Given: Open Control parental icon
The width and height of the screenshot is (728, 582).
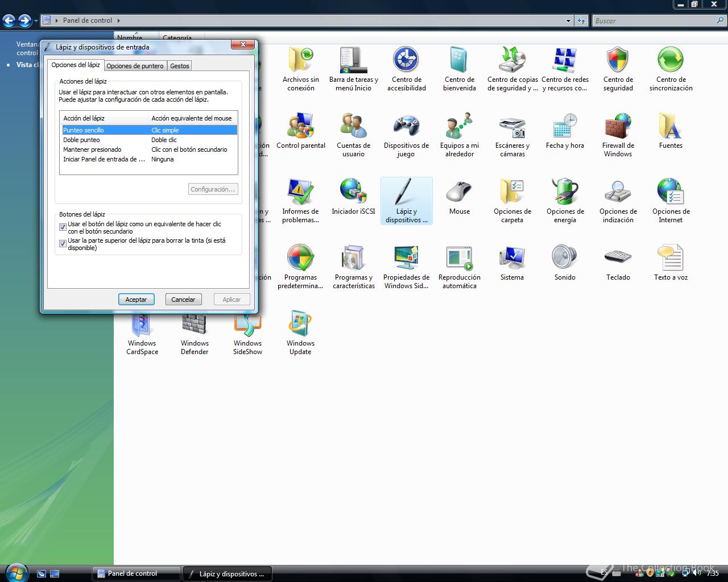Looking at the screenshot, I should [300, 131].
